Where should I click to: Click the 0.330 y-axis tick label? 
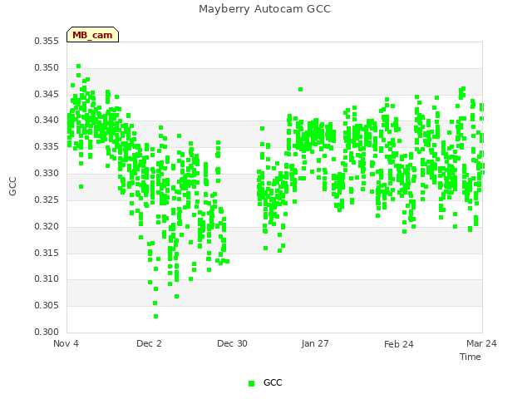(x=47, y=174)
